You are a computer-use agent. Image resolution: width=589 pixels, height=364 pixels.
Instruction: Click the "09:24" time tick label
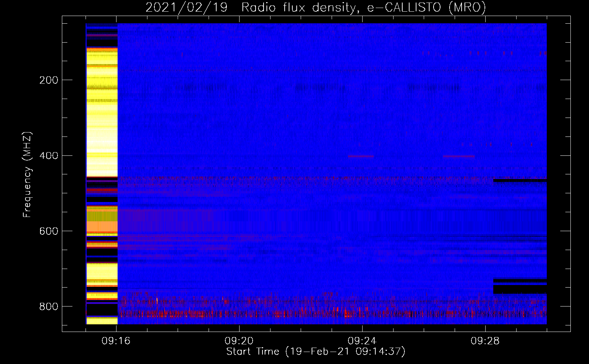click(362, 341)
